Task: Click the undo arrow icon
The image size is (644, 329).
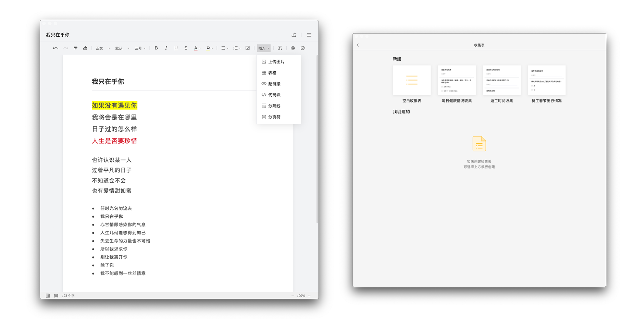Action: click(x=55, y=48)
